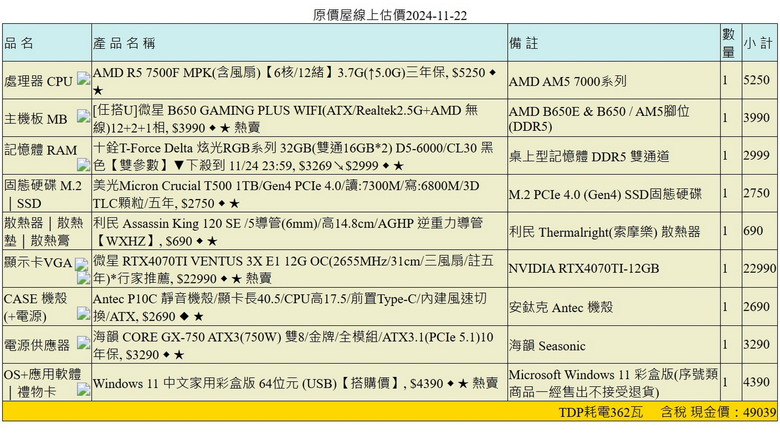Click the remark 利民 Thermalright(索摩樂) 散熱器
Screen dimensions: 780x439
(604, 232)
